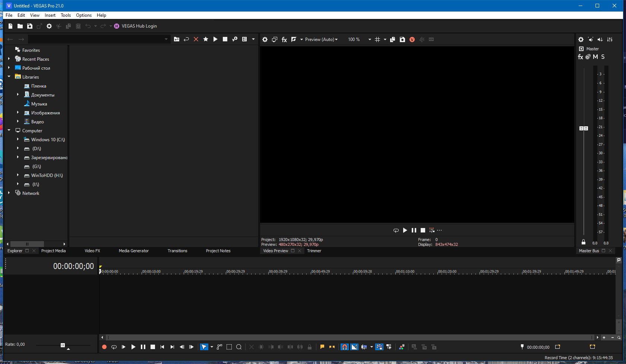Toggle Enable Snapping magnet button
The image size is (626, 364).
click(x=345, y=347)
